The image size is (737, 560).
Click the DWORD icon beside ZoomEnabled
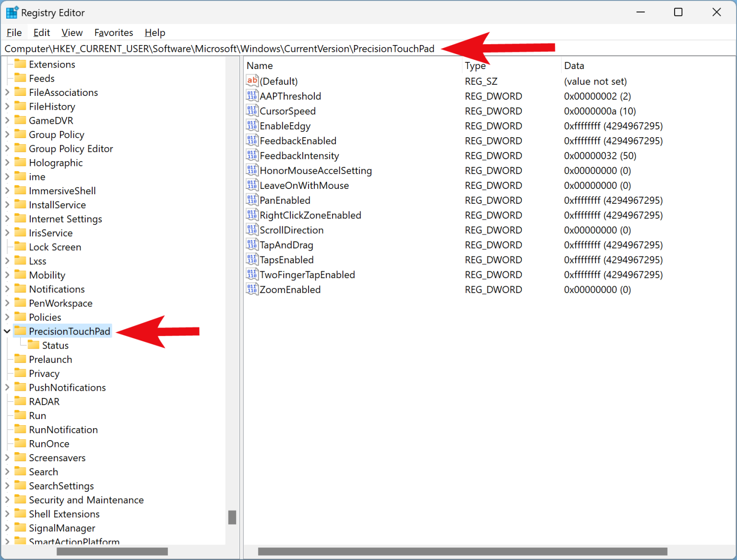pyautogui.click(x=252, y=289)
